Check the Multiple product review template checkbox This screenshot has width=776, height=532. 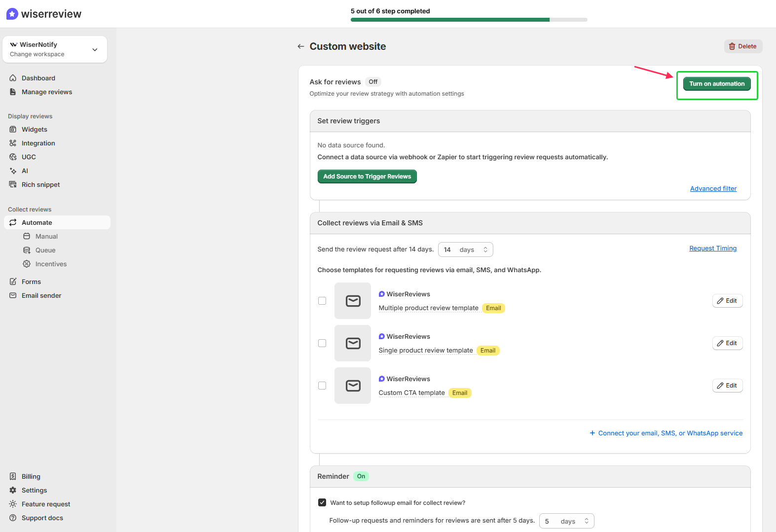[x=322, y=301]
